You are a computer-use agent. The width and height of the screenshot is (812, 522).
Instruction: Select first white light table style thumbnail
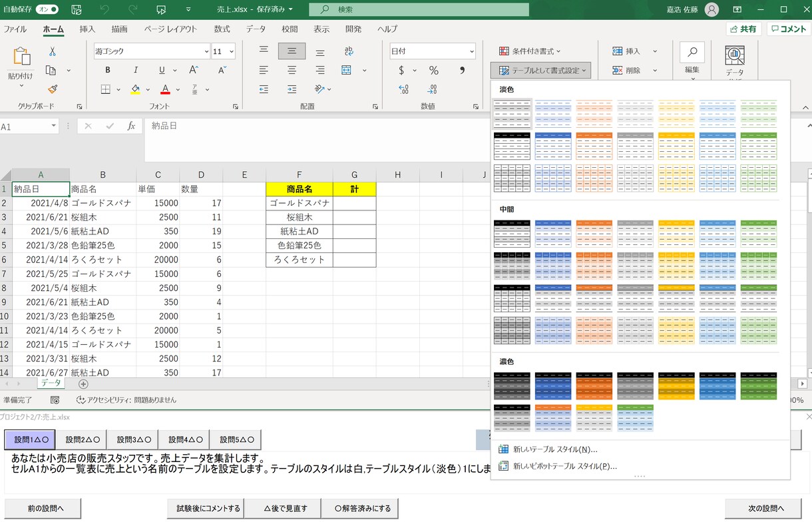point(512,114)
